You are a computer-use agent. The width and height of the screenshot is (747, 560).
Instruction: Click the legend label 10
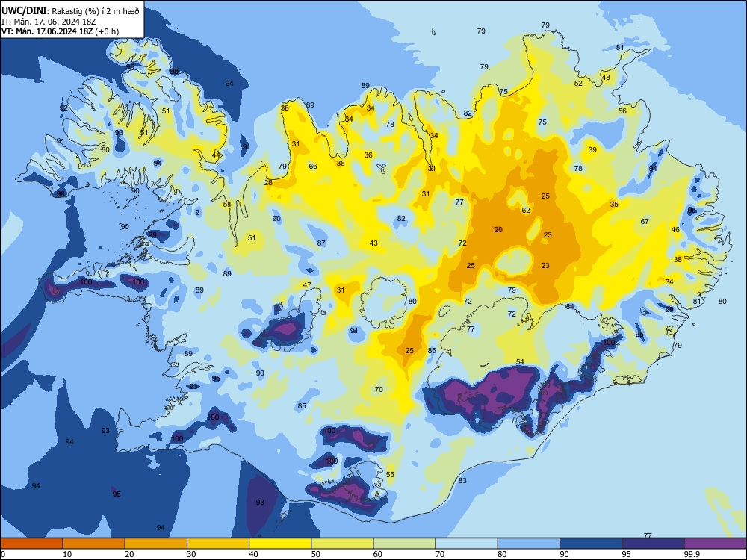67,554
